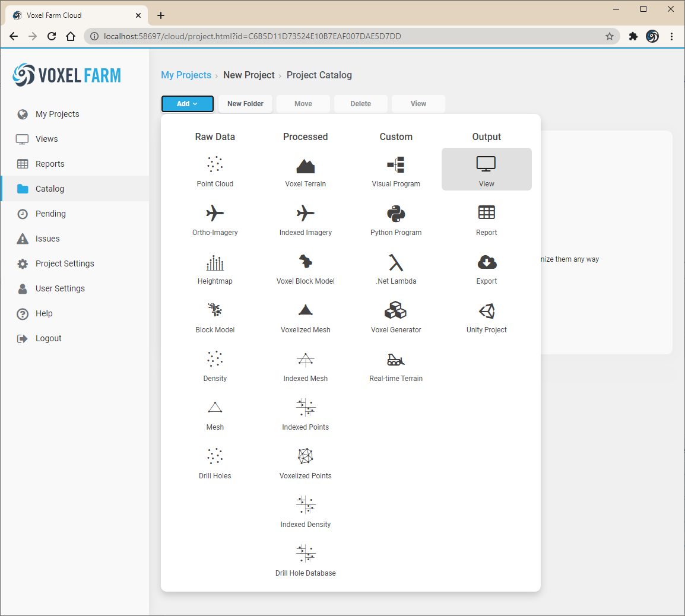685x616 pixels.
Task: Click the Voxel Farm extension icon
Action: pos(652,36)
